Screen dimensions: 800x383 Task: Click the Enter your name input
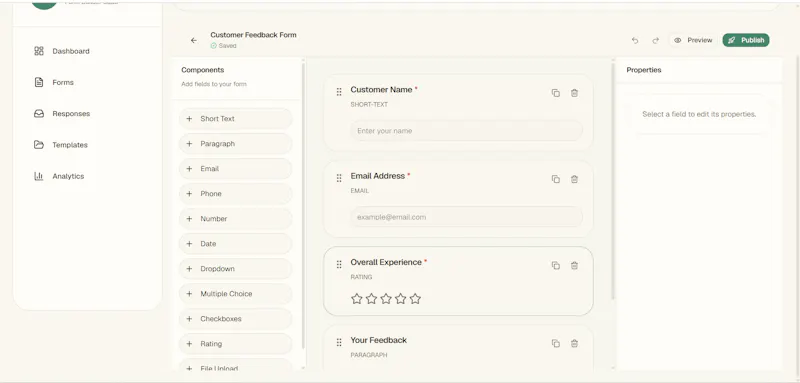point(466,131)
